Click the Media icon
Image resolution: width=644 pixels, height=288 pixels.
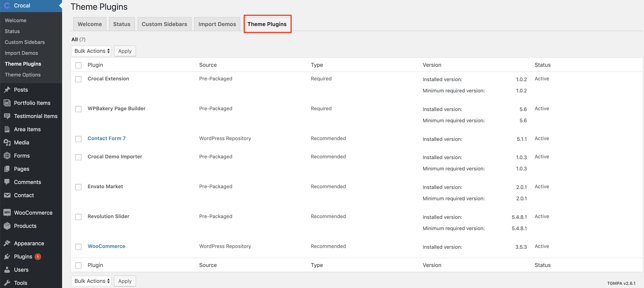pos(7,142)
